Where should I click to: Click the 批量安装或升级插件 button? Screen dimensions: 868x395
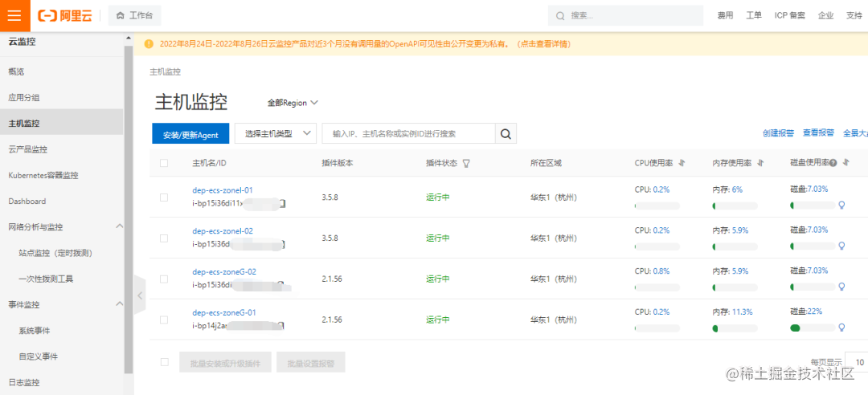pyautogui.click(x=225, y=362)
